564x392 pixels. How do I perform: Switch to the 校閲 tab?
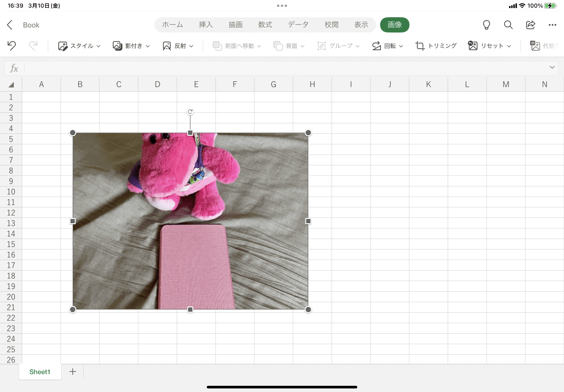[332, 25]
